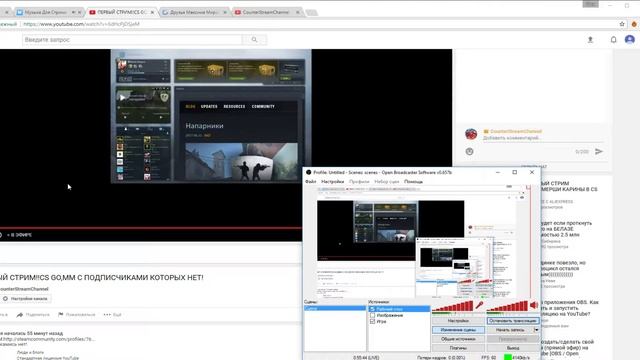The width and height of the screenshot is (640, 360).
Task: Click the Report flag icon under the video
Action: pyautogui.click(x=61, y=315)
